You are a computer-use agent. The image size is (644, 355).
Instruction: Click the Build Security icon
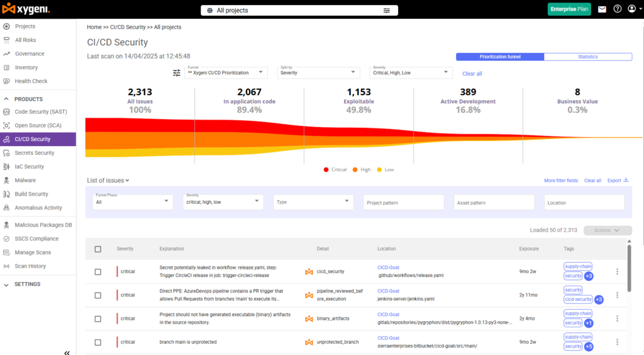click(x=6, y=194)
